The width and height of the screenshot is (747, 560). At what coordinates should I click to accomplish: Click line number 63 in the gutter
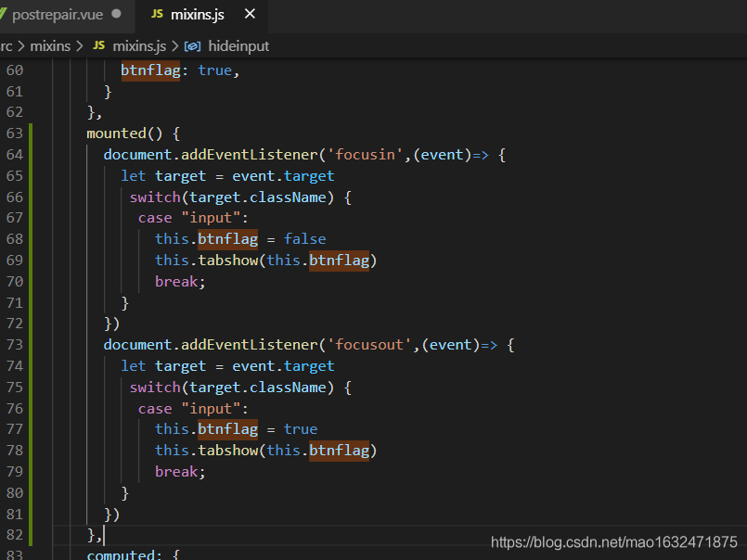click(x=14, y=134)
